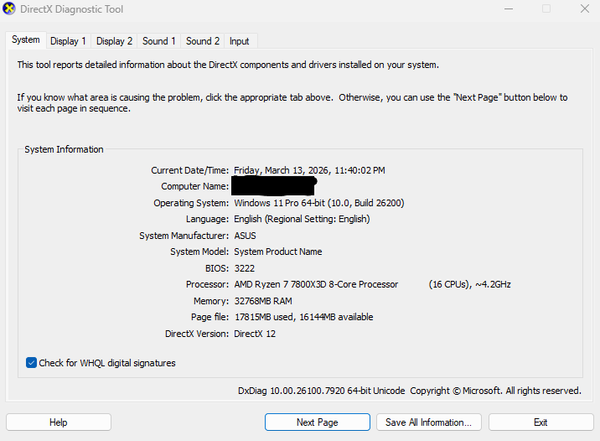Click the disabled maximize window button

546,10
